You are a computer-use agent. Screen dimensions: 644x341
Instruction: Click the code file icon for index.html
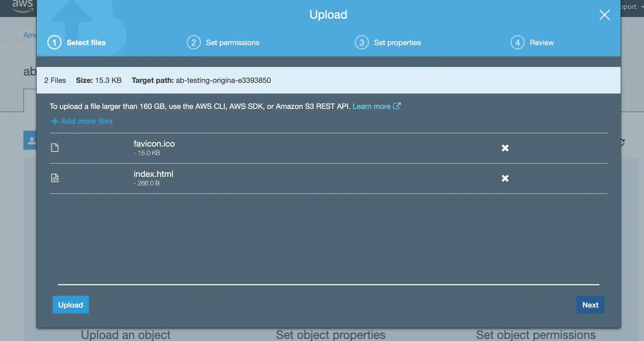coord(55,178)
